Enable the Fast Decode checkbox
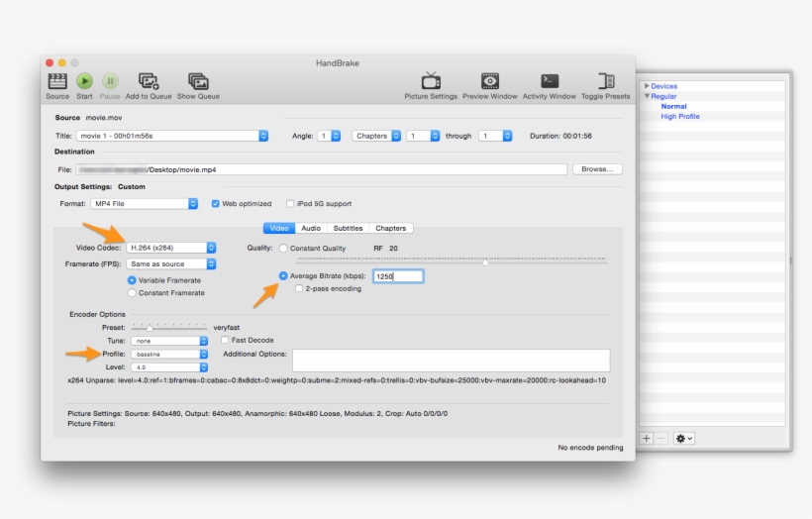Image resolution: width=812 pixels, height=519 pixels. click(x=225, y=340)
